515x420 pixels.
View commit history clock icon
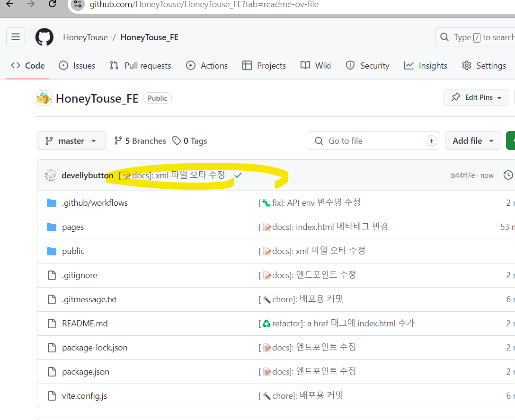(x=508, y=175)
